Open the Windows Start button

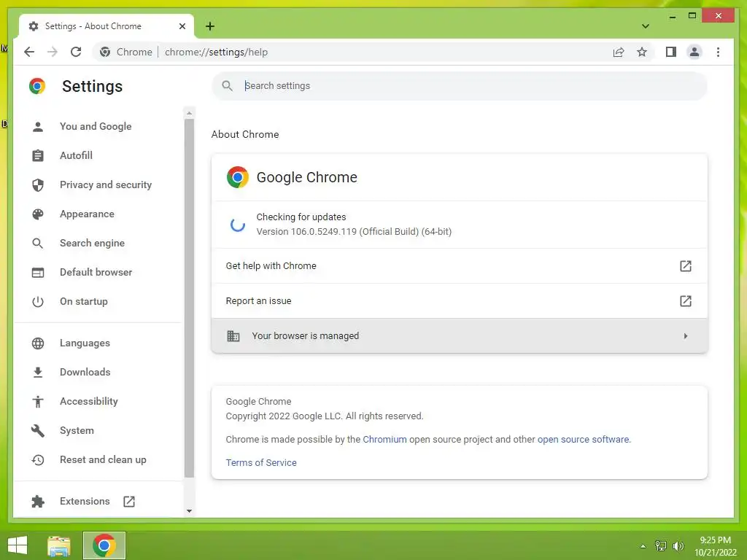click(18, 545)
